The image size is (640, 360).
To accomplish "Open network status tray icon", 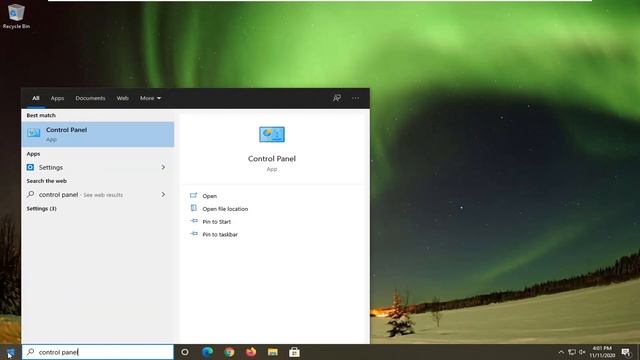I will 572,352.
